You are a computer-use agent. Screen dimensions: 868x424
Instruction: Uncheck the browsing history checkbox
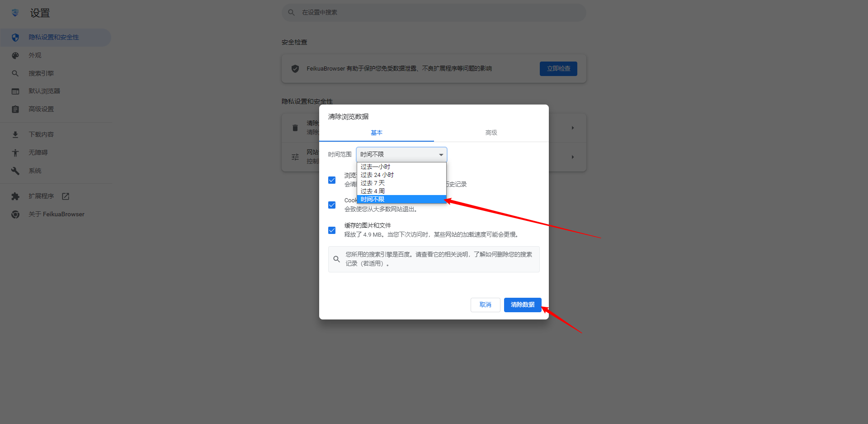pyautogui.click(x=332, y=180)
